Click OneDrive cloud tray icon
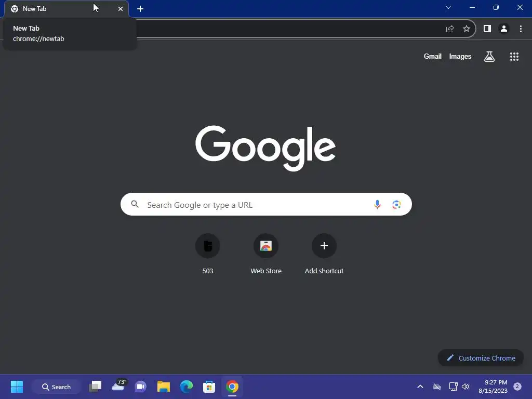 (x=437, y=387)
